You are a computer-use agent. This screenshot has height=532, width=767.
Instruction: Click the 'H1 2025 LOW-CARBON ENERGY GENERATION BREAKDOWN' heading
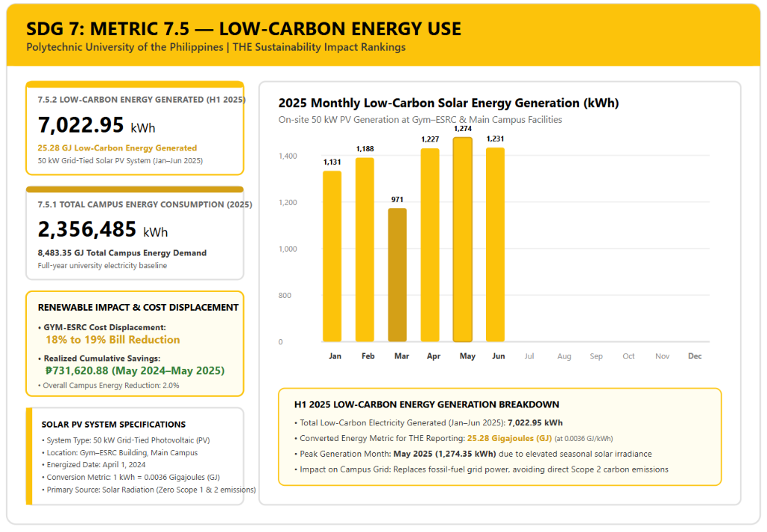426,405
